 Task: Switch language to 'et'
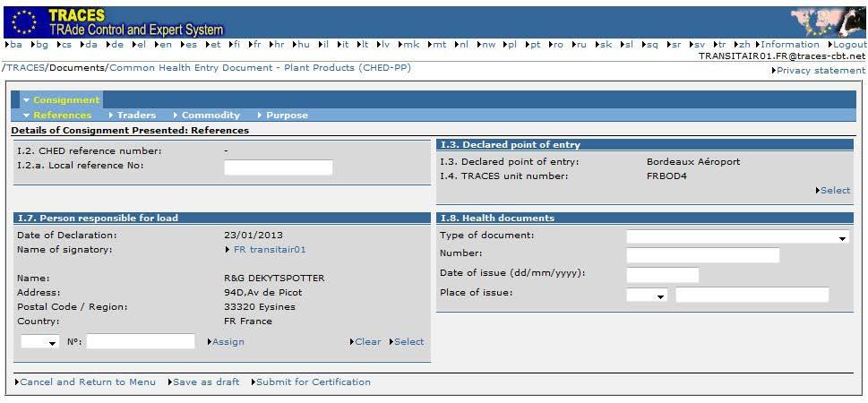[x=213, y=45]
